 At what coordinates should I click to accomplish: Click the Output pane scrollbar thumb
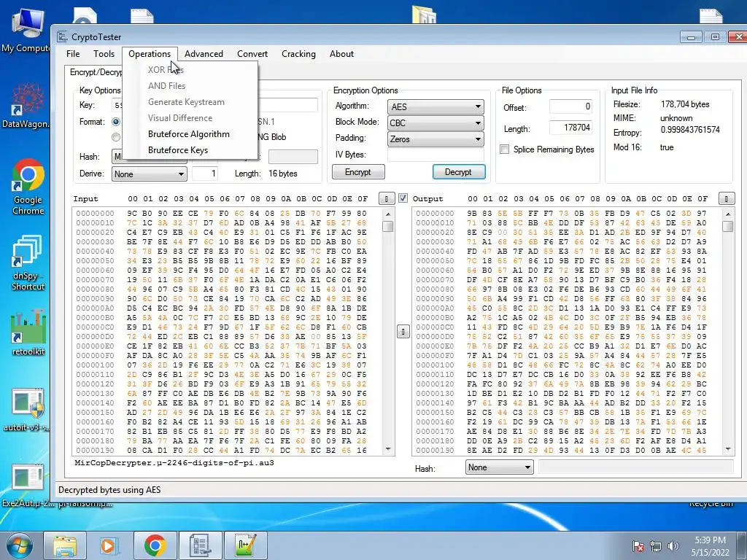click(x=728, y=226)
